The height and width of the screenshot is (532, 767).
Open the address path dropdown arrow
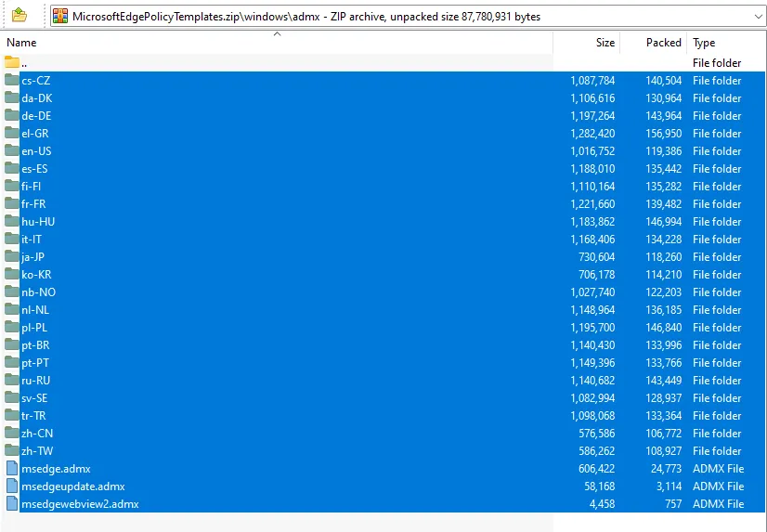click(x=758, y=17)
